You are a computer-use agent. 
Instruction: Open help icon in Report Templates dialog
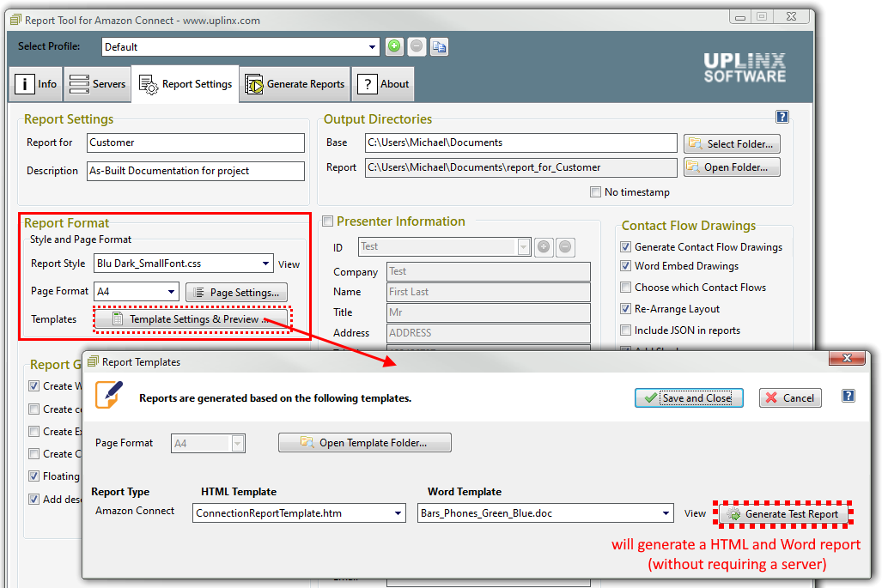pyautogui.click(x=848, y=397)
